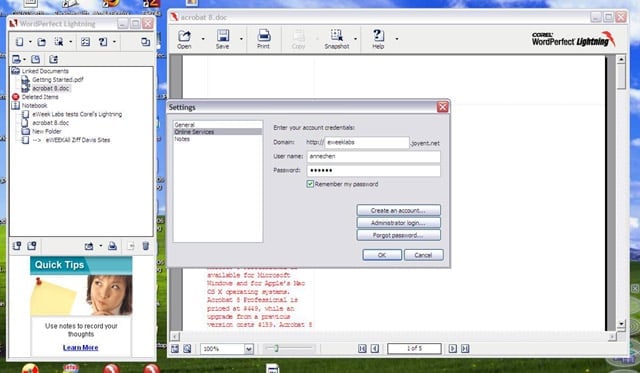Click the send icon in the navigator bottom toolbar
Image resolution: width=640 pixels, height=373 pixels.
(x=89, y=246)
